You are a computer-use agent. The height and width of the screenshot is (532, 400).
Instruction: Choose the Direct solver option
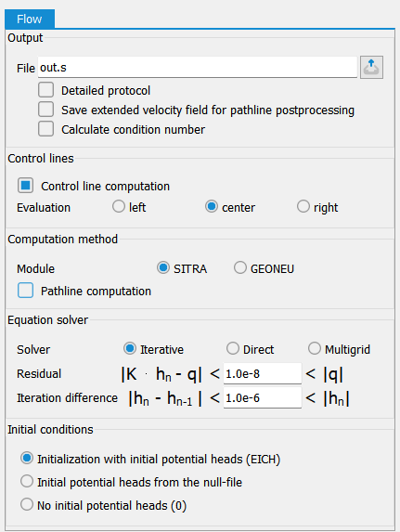[233, 349]
